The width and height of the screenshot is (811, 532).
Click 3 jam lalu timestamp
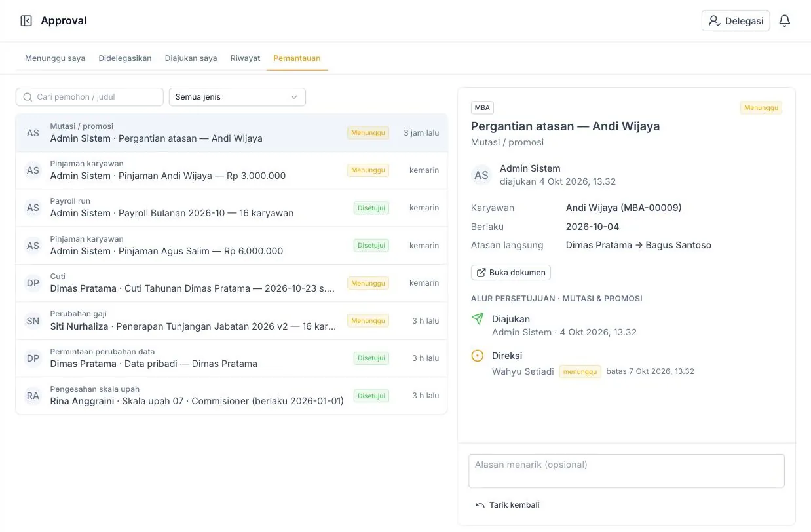(x=421, y=132)
